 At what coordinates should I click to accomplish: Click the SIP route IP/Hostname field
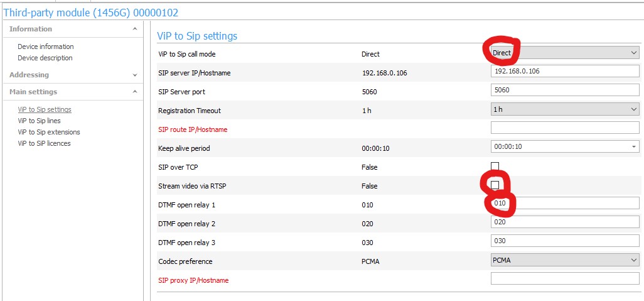pyautogui.click(x=564, y=128)
